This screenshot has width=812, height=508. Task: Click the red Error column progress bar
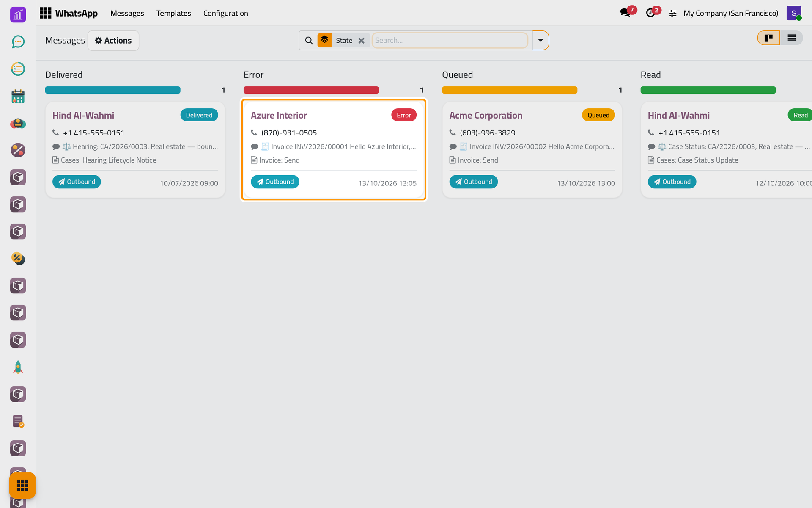point(311,90)
